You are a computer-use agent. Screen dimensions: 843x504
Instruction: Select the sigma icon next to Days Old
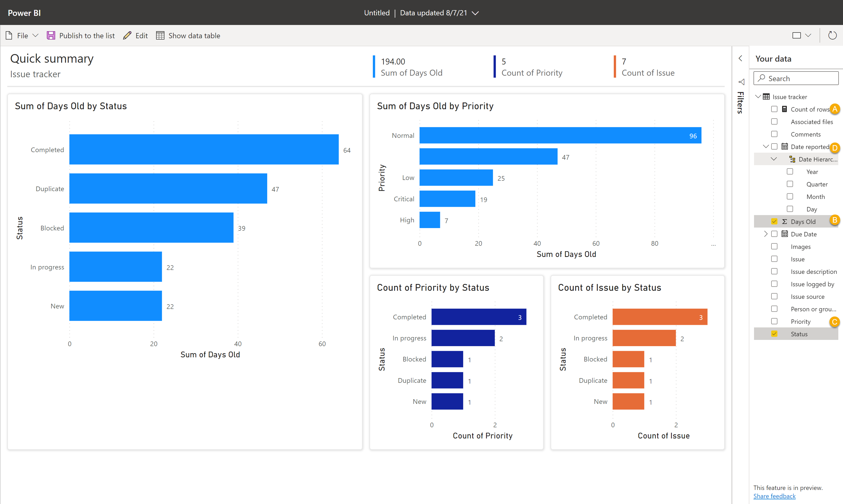coord(784,221)
